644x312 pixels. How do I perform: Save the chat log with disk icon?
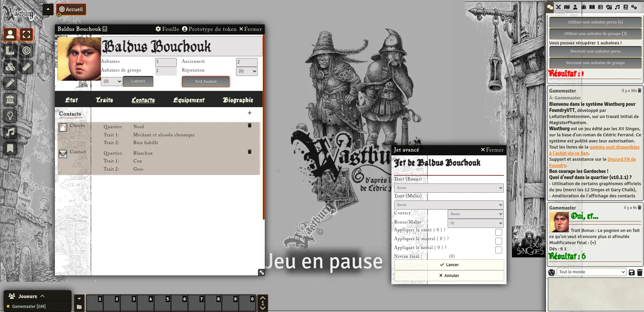pos(631,272)
